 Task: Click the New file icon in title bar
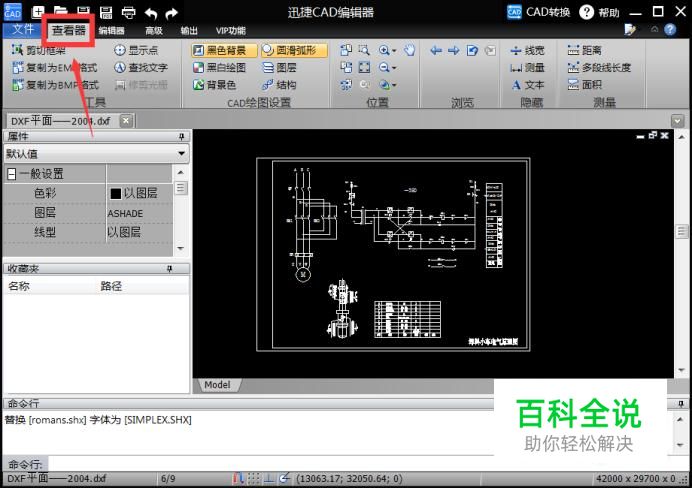[38, 12]
